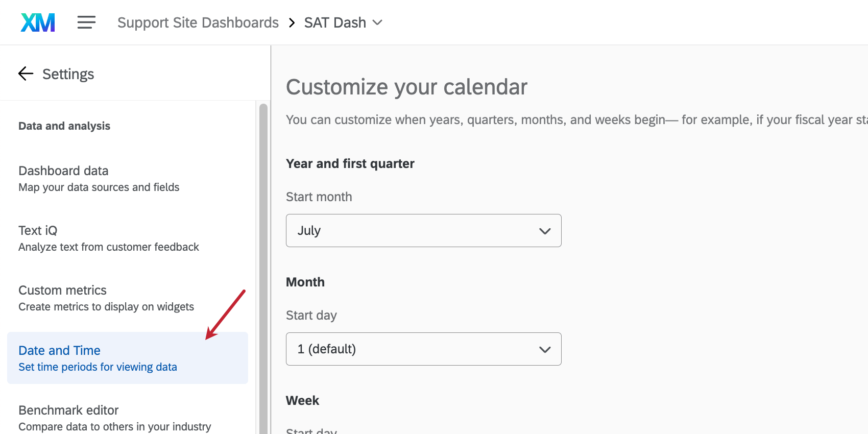Open the Month start day dropdown

pyautogui.click(x=423, y=349)
